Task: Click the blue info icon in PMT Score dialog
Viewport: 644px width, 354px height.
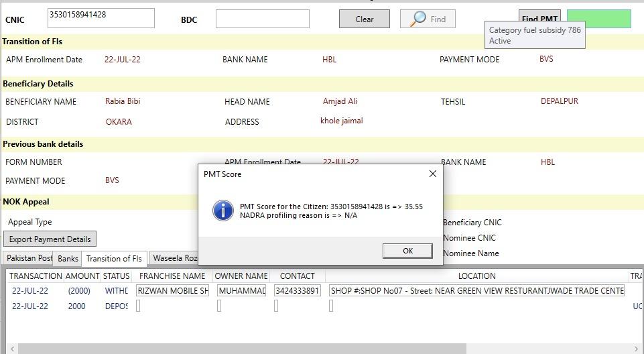Action: coord(223,211)
